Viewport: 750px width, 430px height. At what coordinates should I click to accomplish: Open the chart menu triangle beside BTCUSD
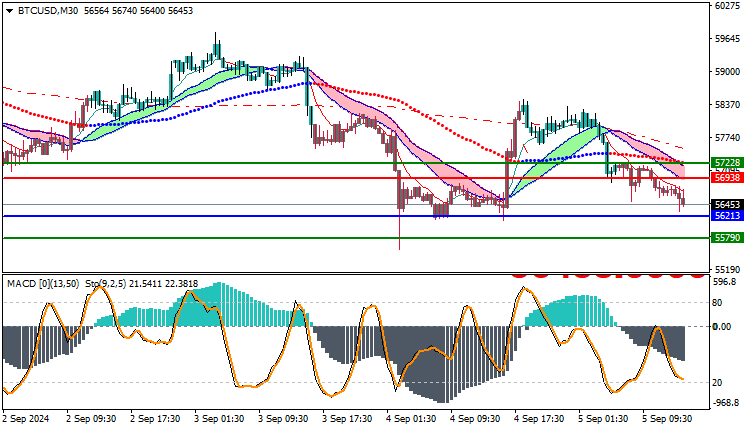pos(10,11)
